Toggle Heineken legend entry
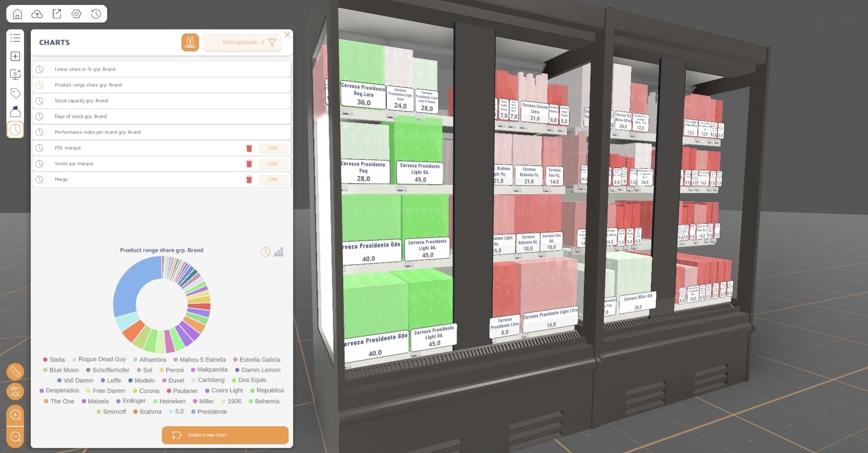Image resolution: width=868 pixels, height=453 pixels. pos(169,402)
